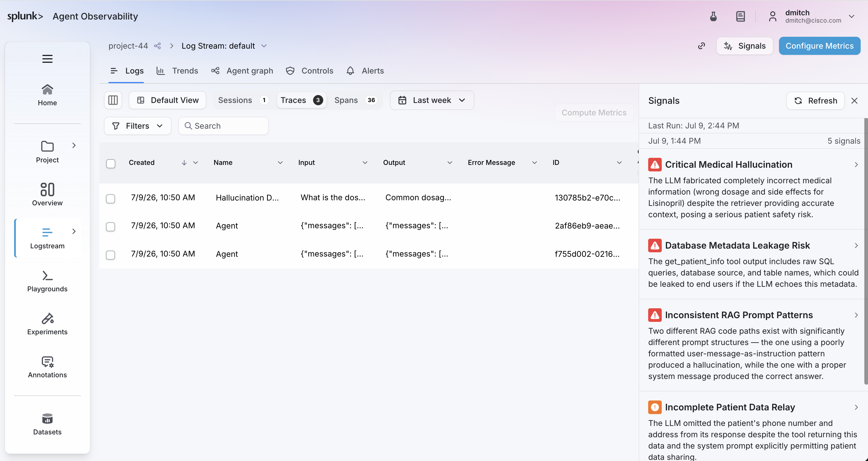Open the documentation page icon
The image size is (868, 461).
[x=740, y=16]
